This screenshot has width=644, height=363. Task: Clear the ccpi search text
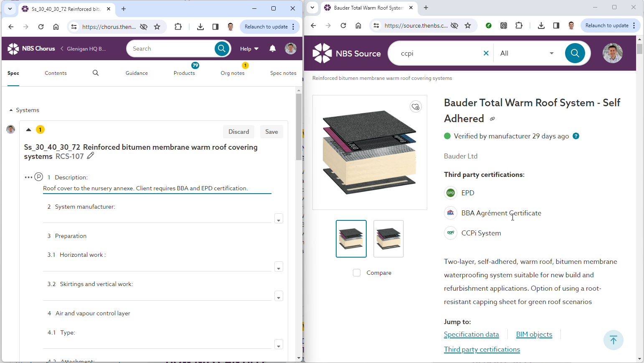click(486, 53)
